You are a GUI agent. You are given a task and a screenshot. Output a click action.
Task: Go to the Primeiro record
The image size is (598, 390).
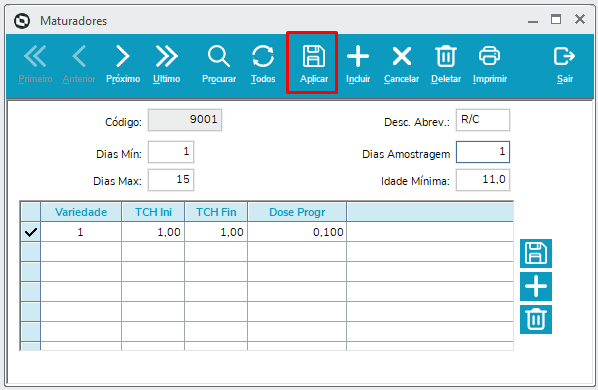[35, 64]
